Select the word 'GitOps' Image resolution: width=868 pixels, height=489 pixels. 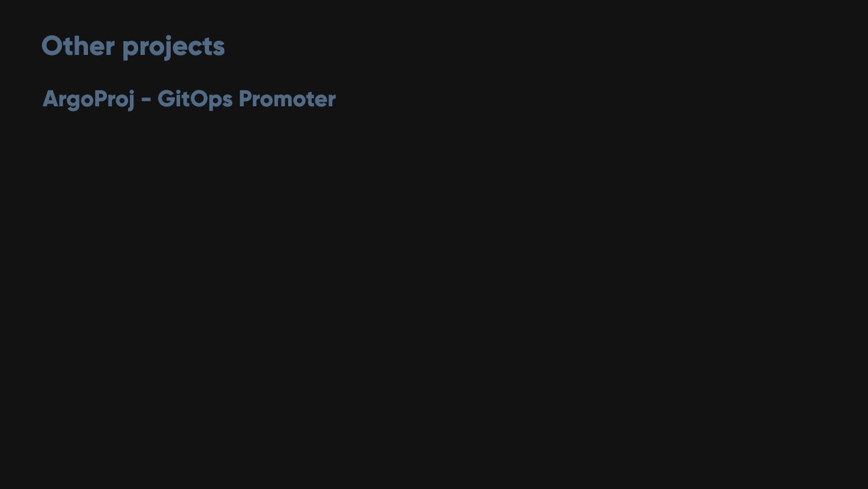(195, 99)
